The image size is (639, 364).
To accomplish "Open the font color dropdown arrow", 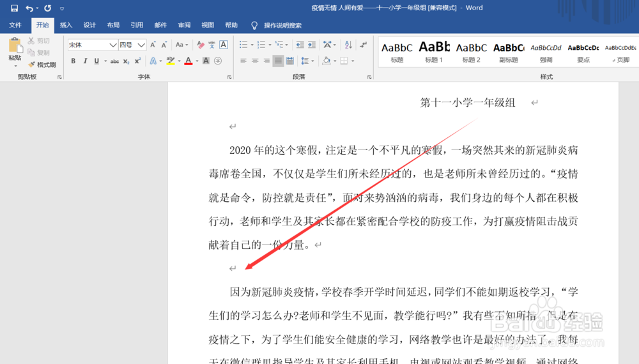I will pyautogui.click(x=197, y=61).
